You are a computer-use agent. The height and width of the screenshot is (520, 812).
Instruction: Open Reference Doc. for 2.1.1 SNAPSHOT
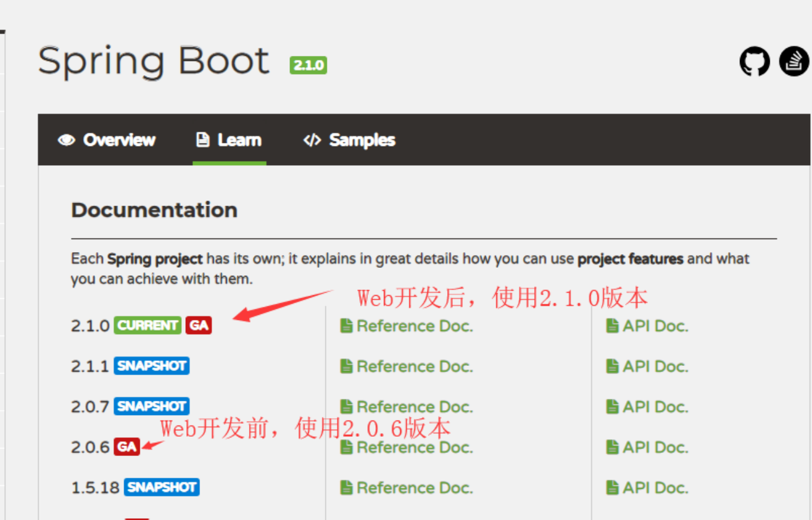click(x=407, y=366)
